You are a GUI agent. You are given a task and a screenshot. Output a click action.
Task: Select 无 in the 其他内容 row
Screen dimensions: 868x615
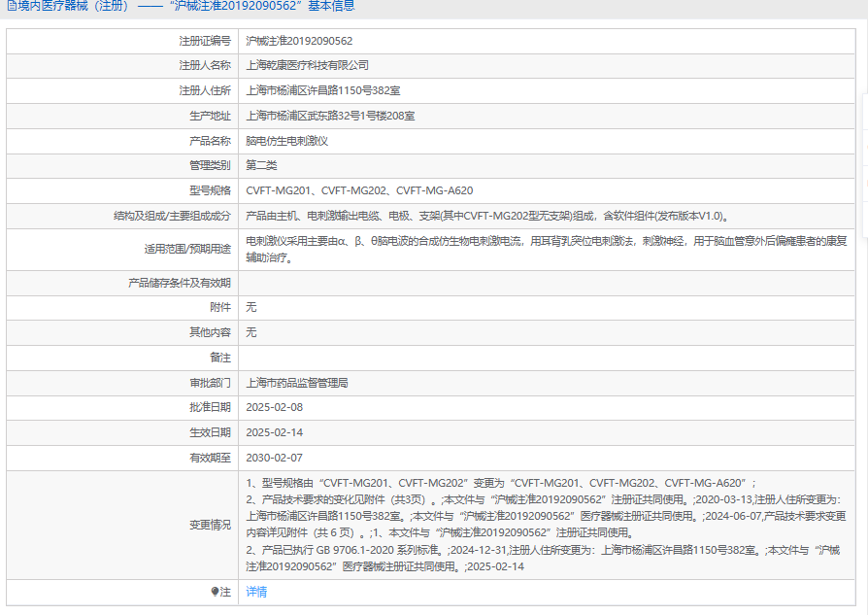(x=251, y=332)
